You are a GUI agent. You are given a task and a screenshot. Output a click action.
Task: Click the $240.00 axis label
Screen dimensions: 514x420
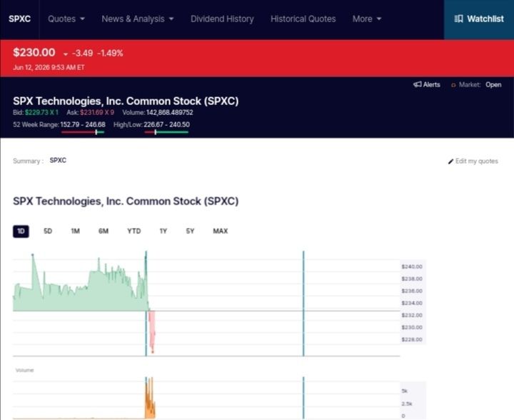(412, 266)
